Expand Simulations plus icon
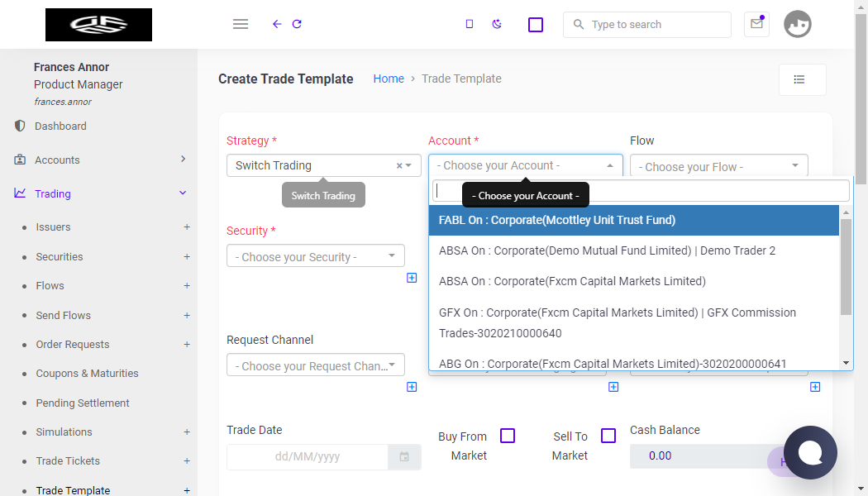Screen dimensions: 868x496 pos(187,432)
